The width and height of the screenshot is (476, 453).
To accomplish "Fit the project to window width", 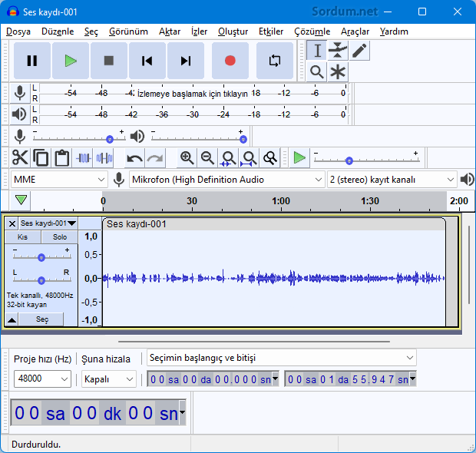I will [x=249, y=158].
